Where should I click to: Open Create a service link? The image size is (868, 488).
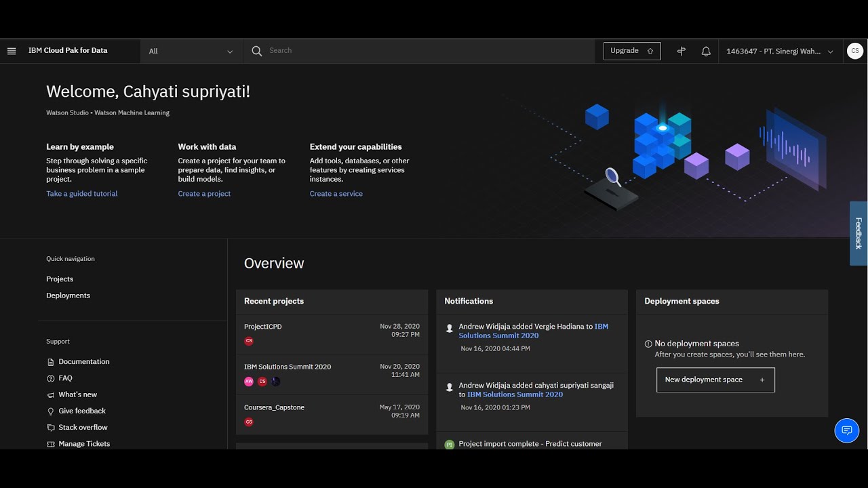pyautogui.click(x=336, y=194)
